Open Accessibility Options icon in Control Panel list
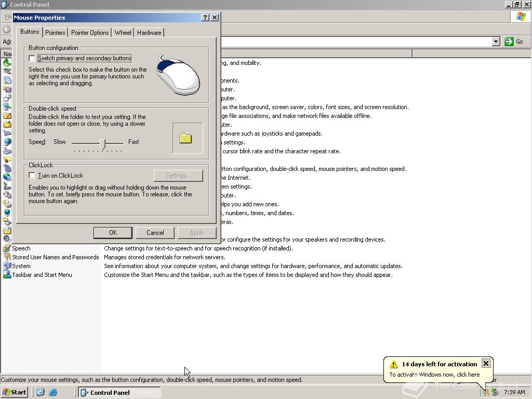 click(x=7, y=63)
